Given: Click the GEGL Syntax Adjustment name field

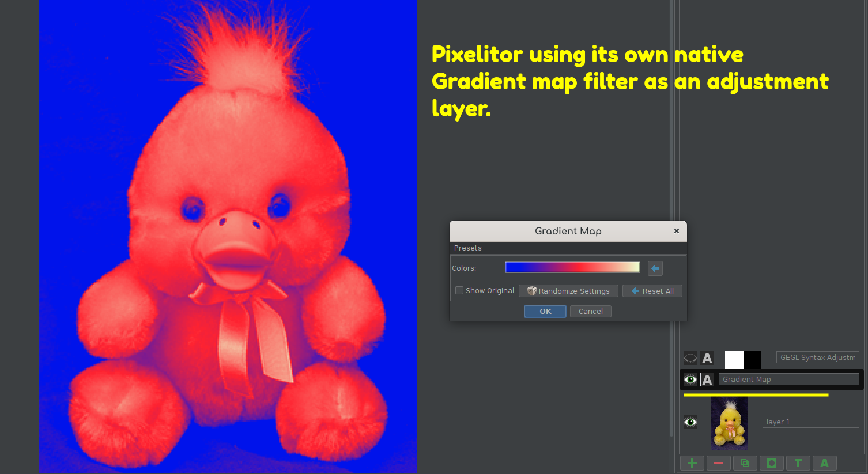Looking at the screenshot, I should click(x=818, y=357).
